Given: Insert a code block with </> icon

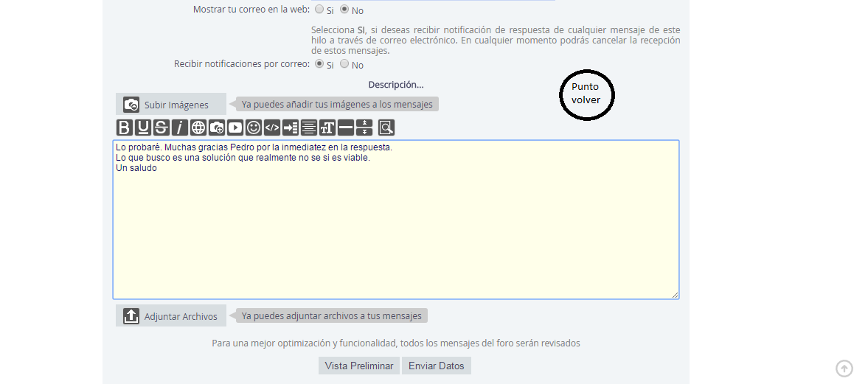Looking at the screenshot, I should [x=272, y=128].
